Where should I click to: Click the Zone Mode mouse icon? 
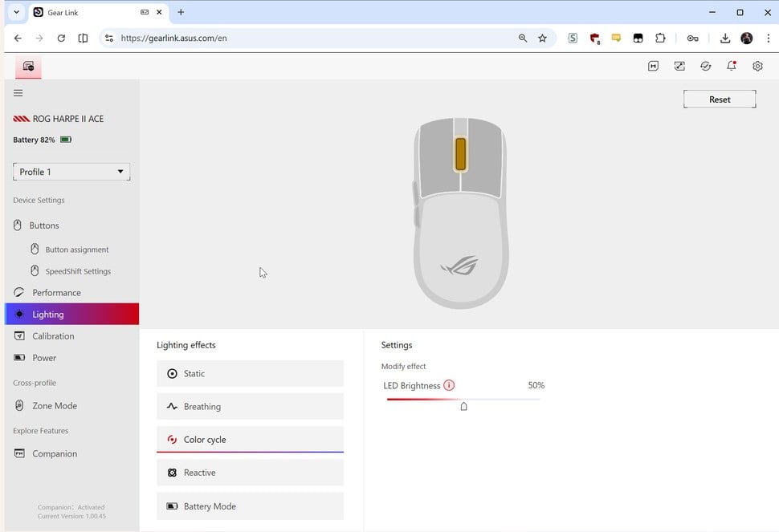(19, 405)
